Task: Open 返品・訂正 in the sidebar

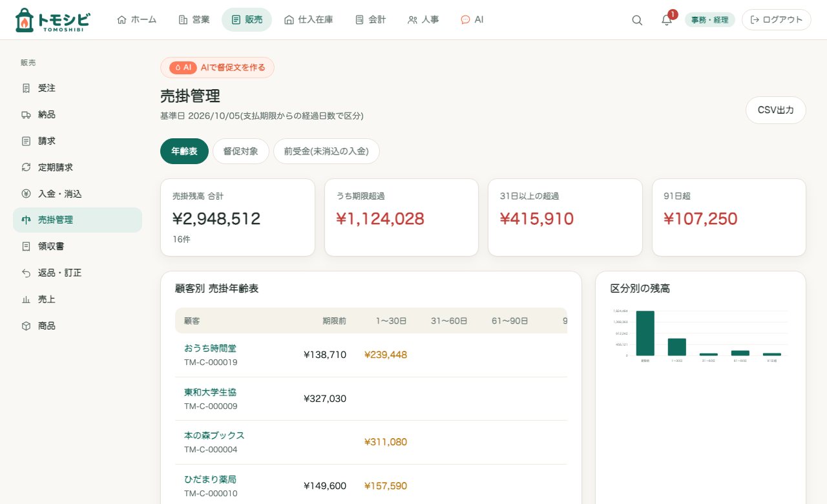Action: [x=78, y=273]
